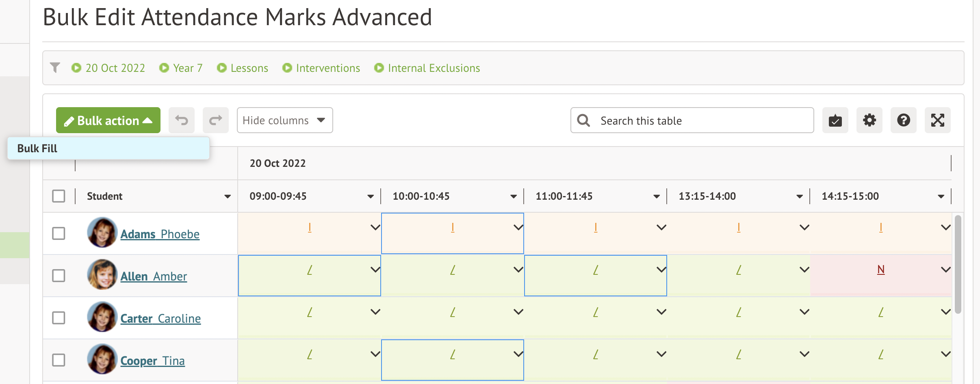Open Cooper Tina's student profile link
Image resolution: width=980 pixels, height=384 pixels.
pos(152,360)
